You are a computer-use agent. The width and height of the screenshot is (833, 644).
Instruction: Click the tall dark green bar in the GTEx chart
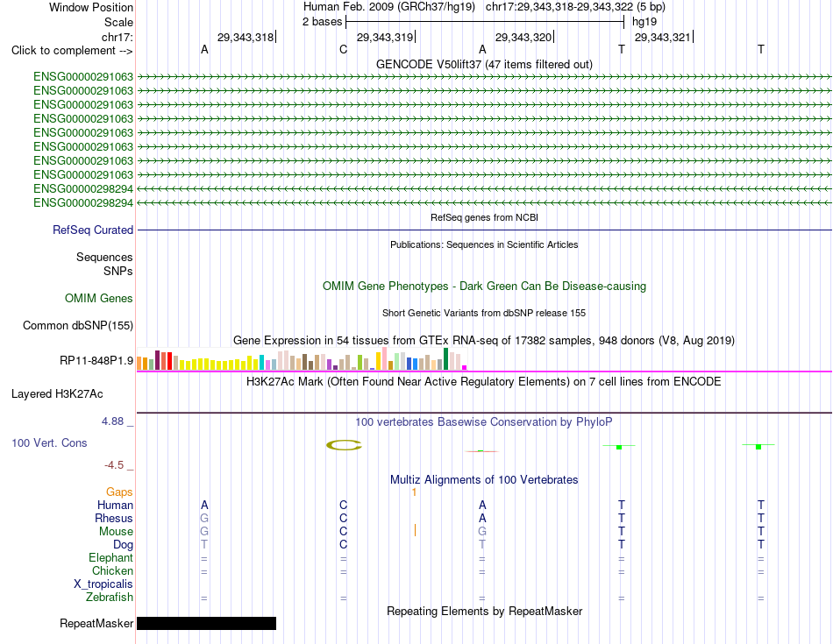click(x=445, y=359)
